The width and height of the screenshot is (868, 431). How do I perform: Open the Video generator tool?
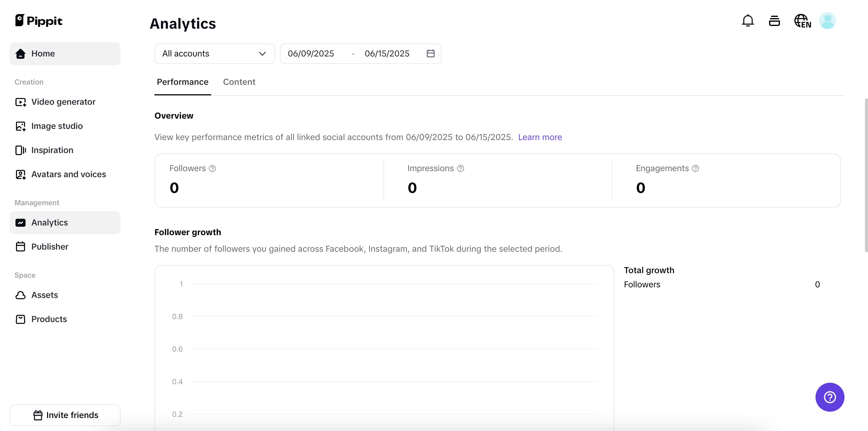point(63,101)
